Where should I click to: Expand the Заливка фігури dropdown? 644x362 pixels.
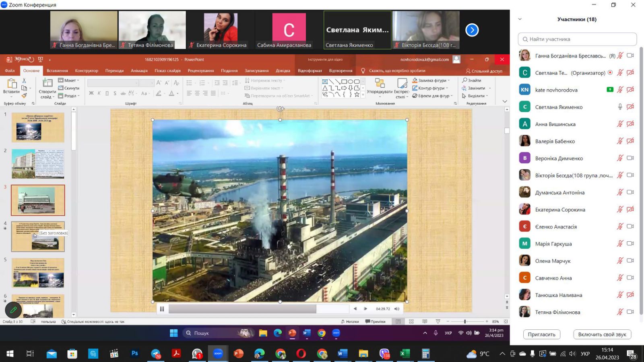[449, 80]
